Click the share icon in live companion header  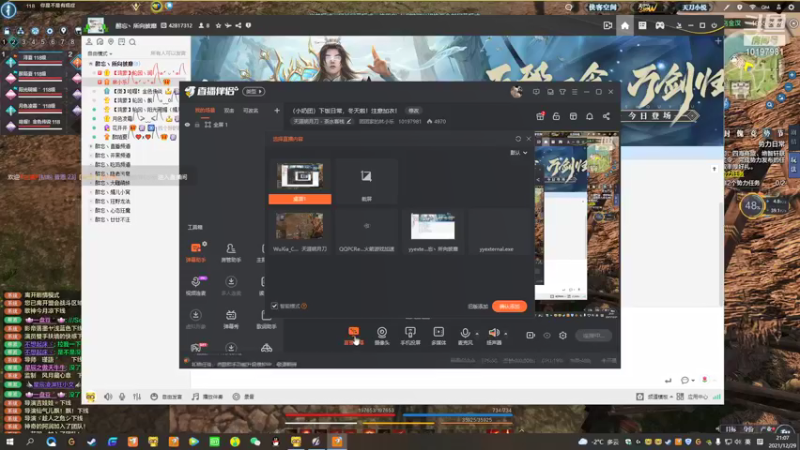click(606, 116)
